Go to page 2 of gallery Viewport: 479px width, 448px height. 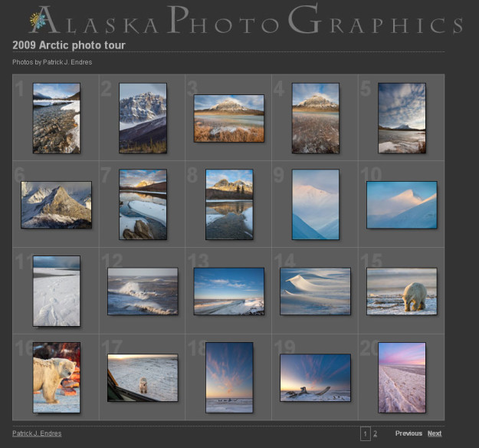pyautogui.click(x=375, y=433)
